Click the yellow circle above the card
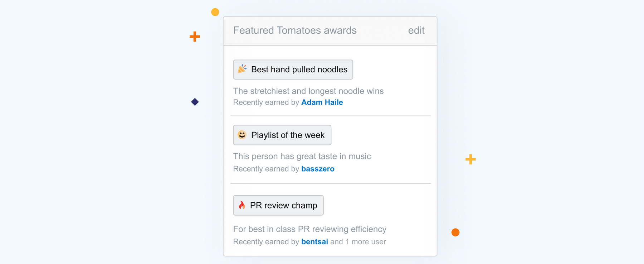644x264 pixels. pyautogui.click(x=215, y=12)
